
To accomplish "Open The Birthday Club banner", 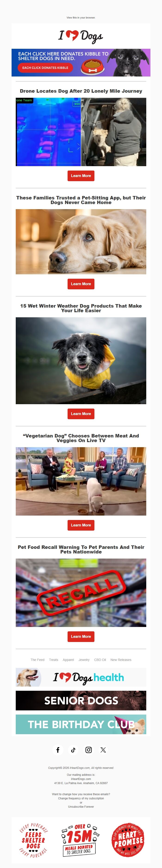I will [x=81, y=724].
